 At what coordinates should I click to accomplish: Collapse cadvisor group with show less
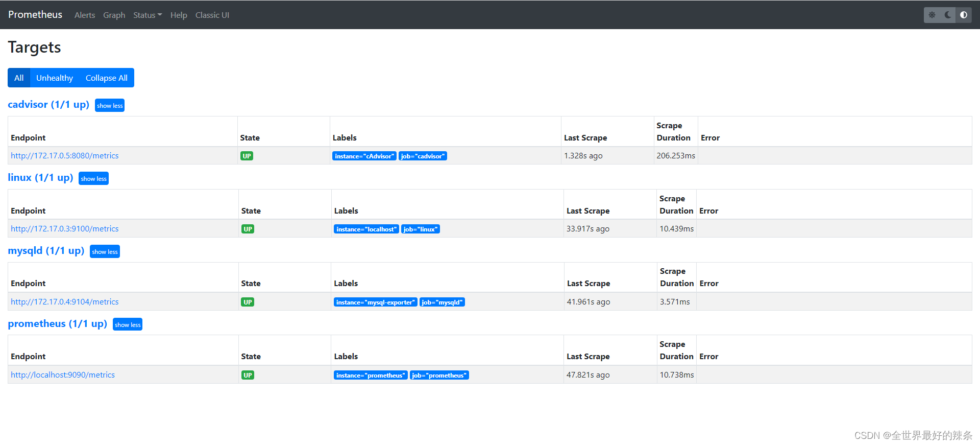click(x=110, y=105)
